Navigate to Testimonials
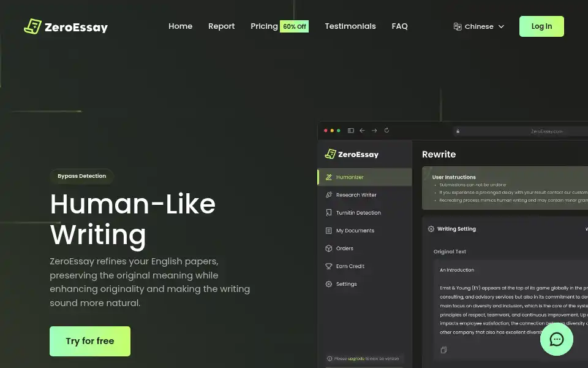The height and width of the screenshot is (368, 588). point(350,26)
